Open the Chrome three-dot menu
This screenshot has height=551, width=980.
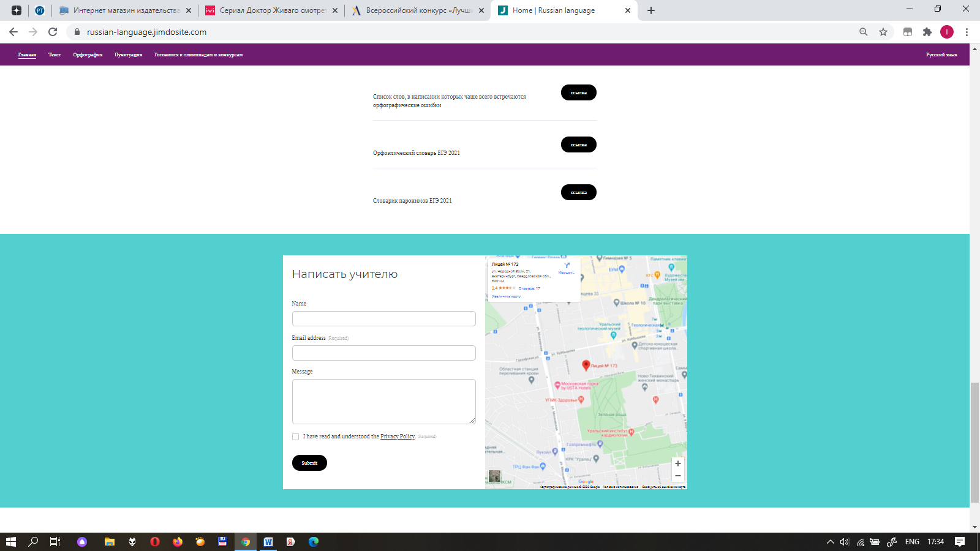[967, 32]
